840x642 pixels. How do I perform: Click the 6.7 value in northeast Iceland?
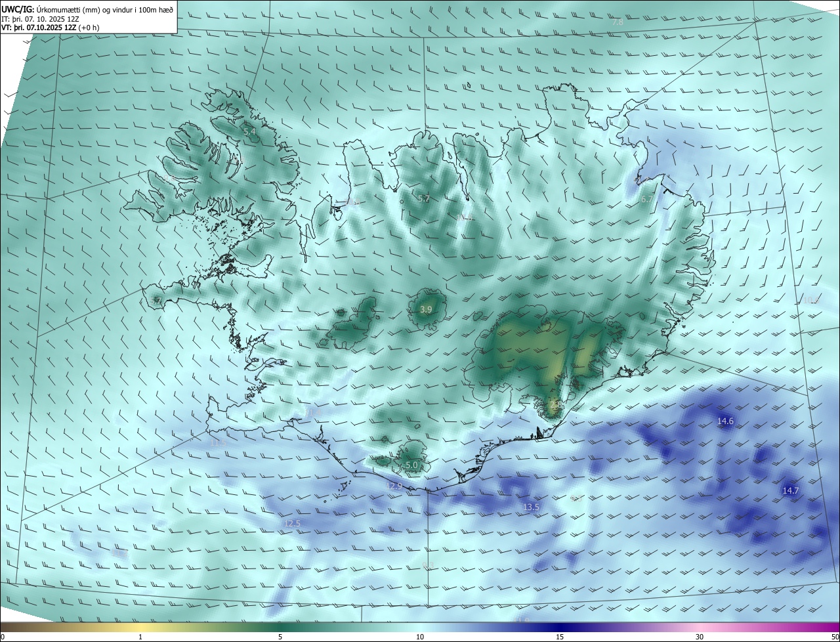point(647,200)
